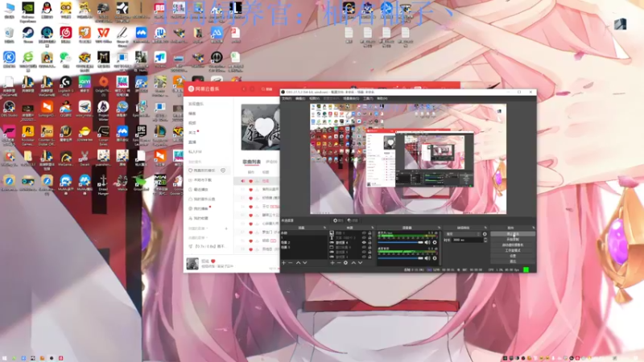Pop out the Sources dock panel
644x362 pixels.
coord(373,228)
